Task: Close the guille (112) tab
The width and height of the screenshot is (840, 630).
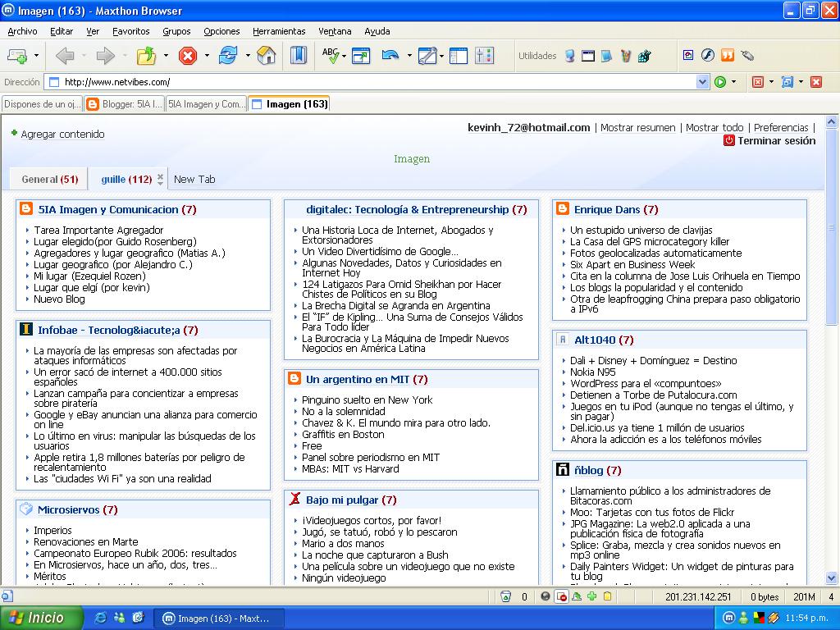Action: 160,177
